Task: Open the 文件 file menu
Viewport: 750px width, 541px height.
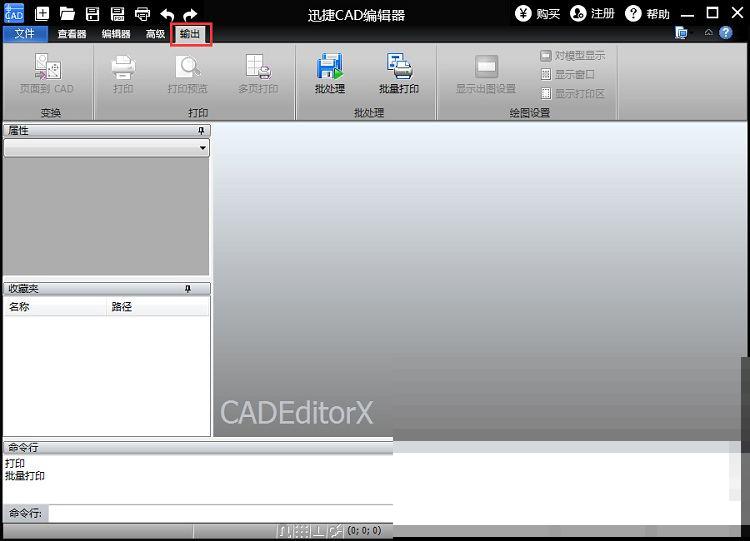Action: pyautogui.click(x=25, y=33)
